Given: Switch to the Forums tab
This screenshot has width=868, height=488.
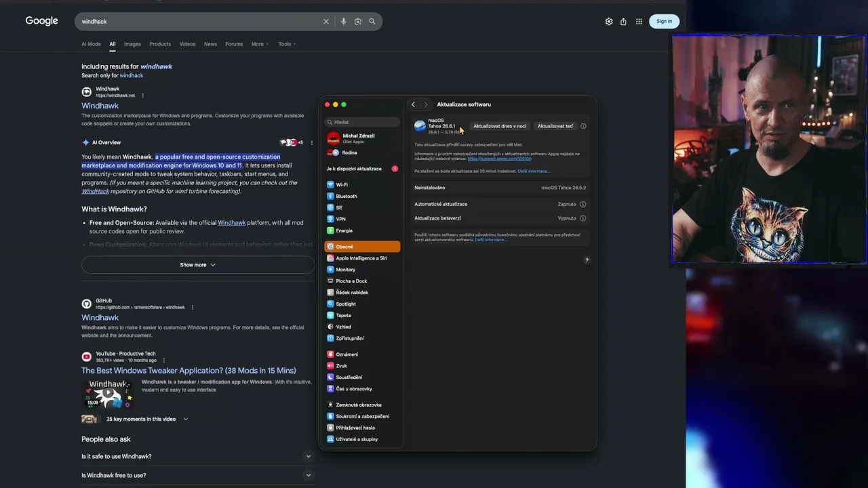Looking at the screenshot, I should click(x=234, y=44).
